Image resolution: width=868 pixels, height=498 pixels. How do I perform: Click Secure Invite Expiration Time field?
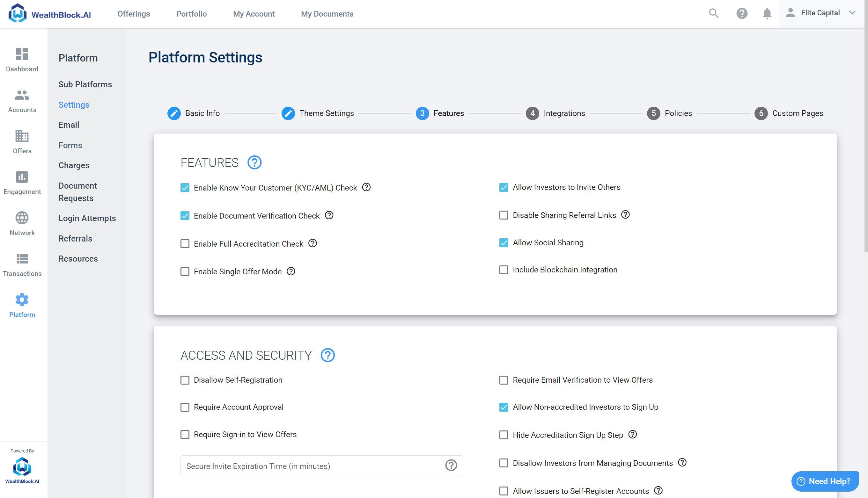point(312,466)
